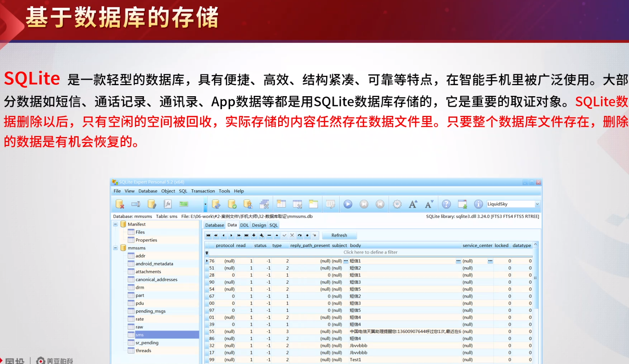Click the 'service_center' column header

477,245
